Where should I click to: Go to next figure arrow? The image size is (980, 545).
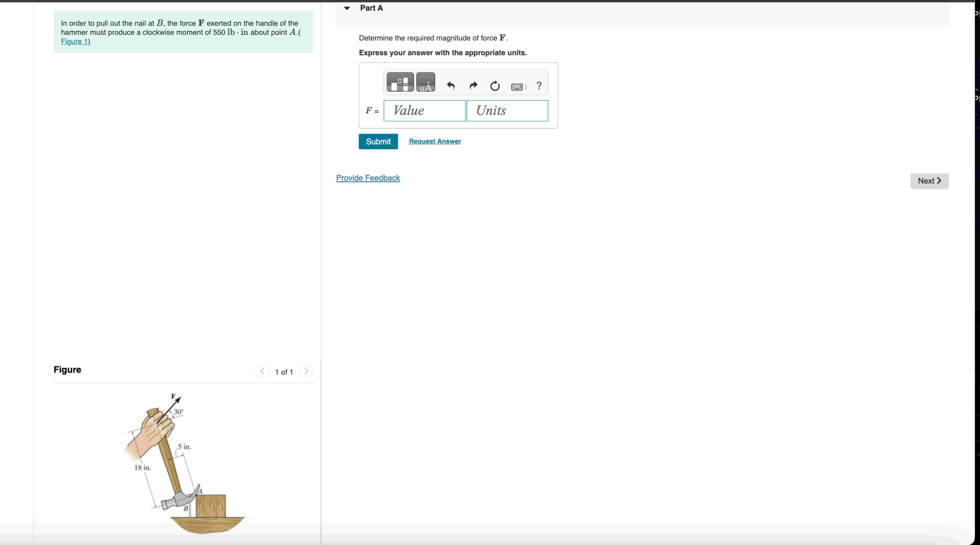click(306, 371)
